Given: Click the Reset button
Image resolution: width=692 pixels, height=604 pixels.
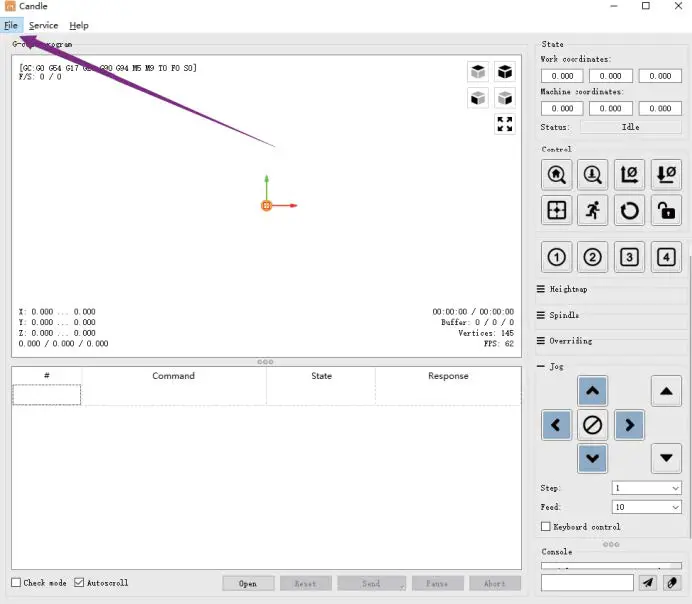Looking at the screenshot, I should click(x=305, y=583).
